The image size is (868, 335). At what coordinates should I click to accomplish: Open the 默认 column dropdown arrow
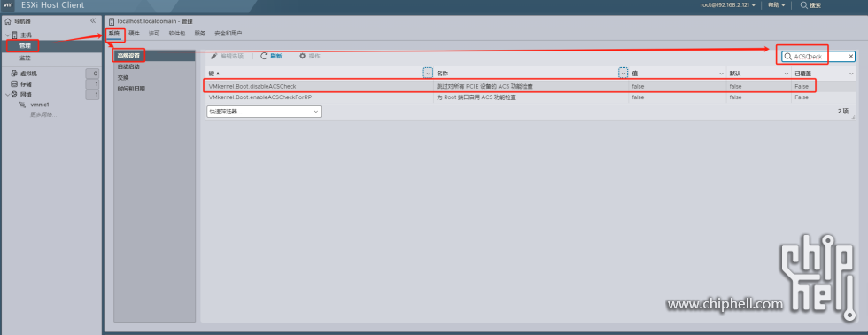(x=787, y=73)
